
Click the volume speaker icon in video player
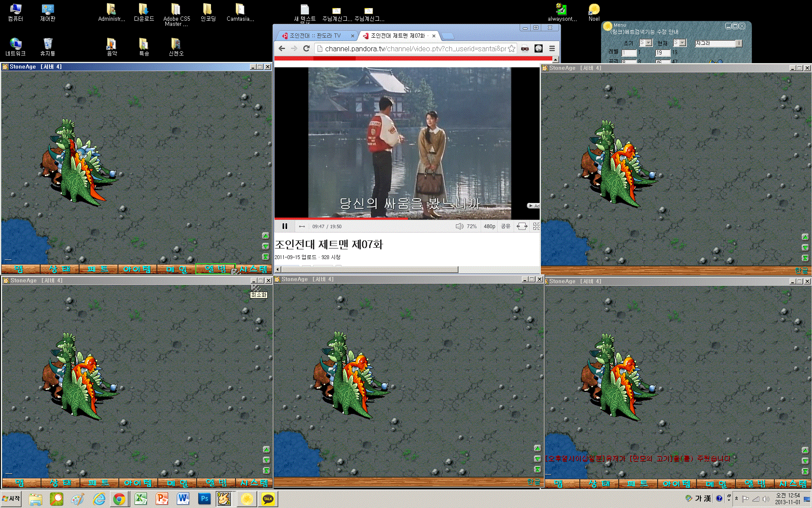(459, 226)
